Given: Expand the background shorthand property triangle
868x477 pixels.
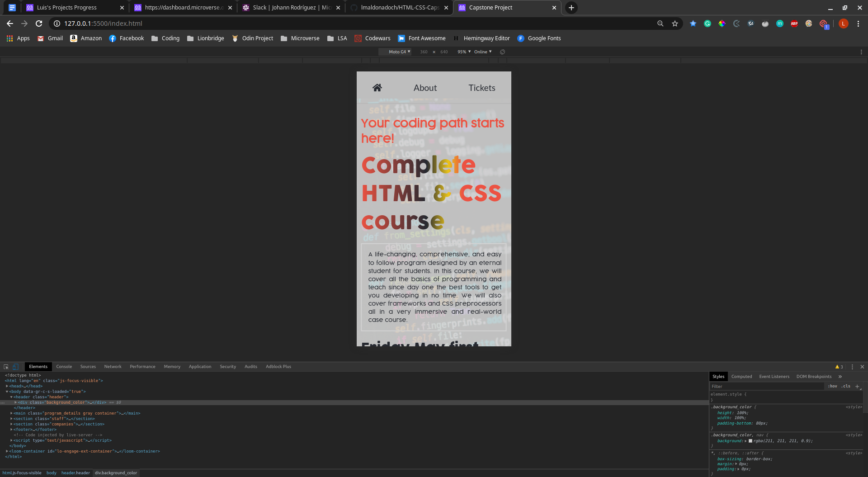Looking at the screenshot, I should [x=746, y=441].
